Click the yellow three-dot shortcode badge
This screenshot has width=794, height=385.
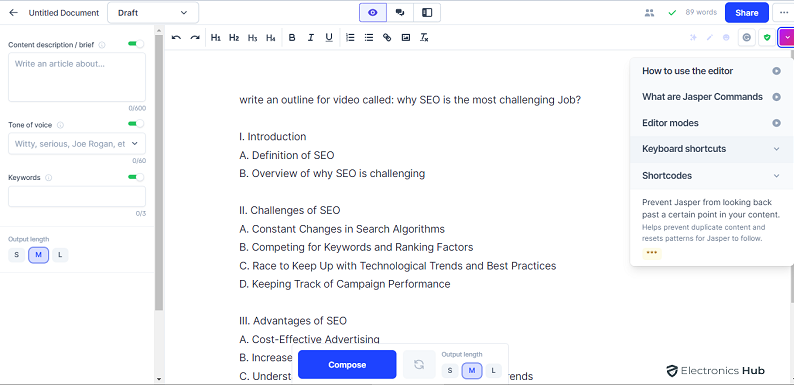(652, 254)
